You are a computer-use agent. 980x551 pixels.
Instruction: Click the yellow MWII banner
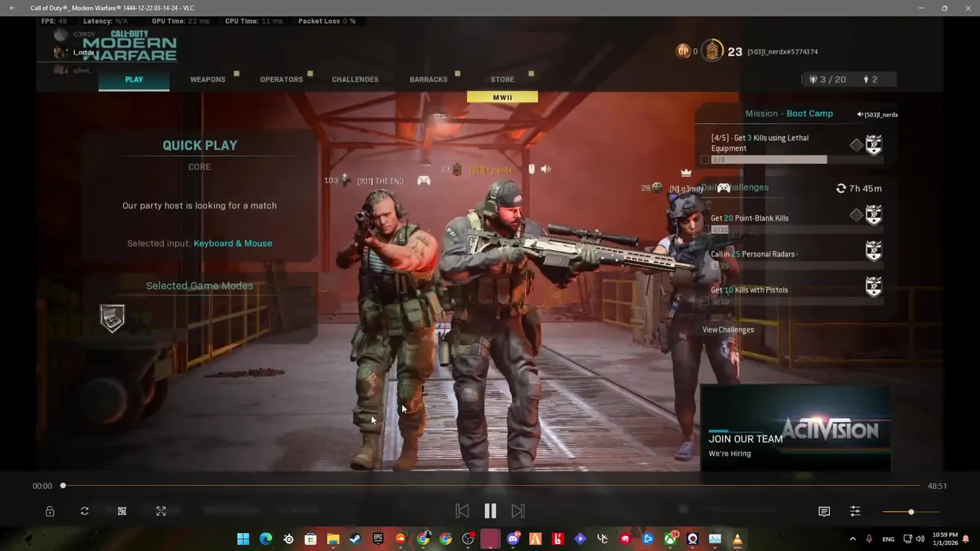[502, 97]
